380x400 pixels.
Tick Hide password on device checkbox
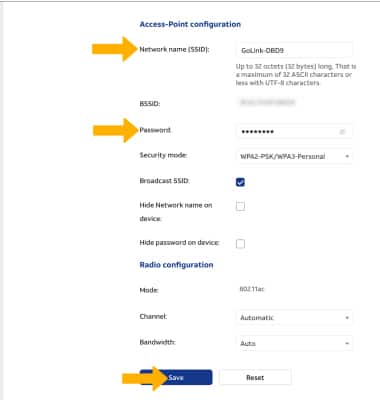[x=240, y=244]
